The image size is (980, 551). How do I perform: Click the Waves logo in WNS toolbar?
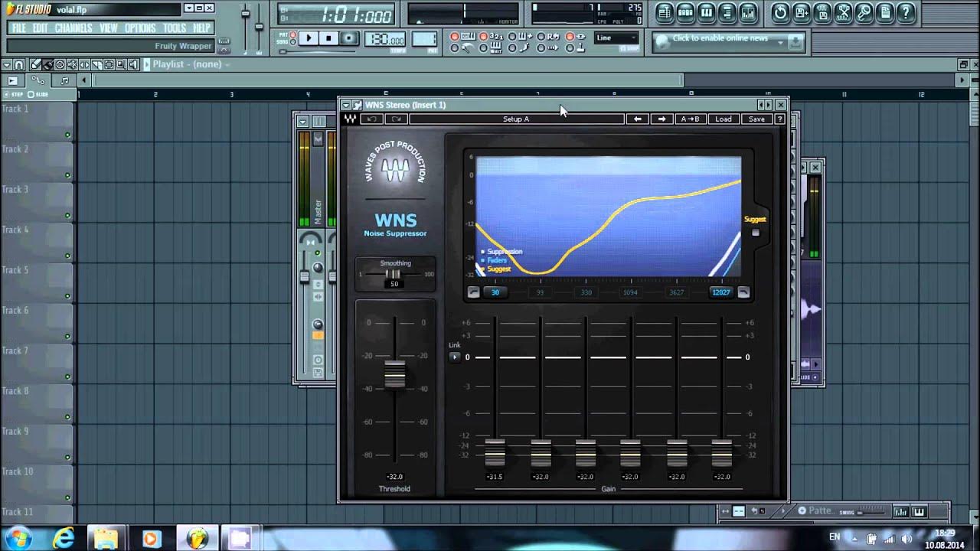pos(349,119)
